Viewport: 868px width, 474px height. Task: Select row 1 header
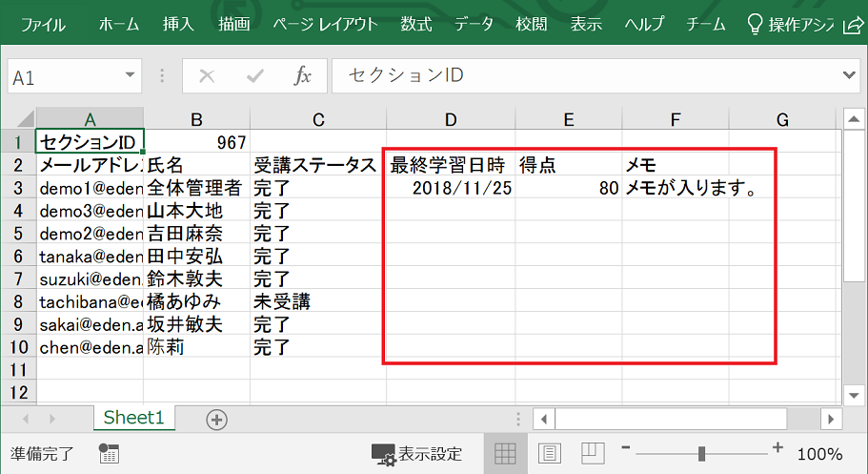(18, 142)
